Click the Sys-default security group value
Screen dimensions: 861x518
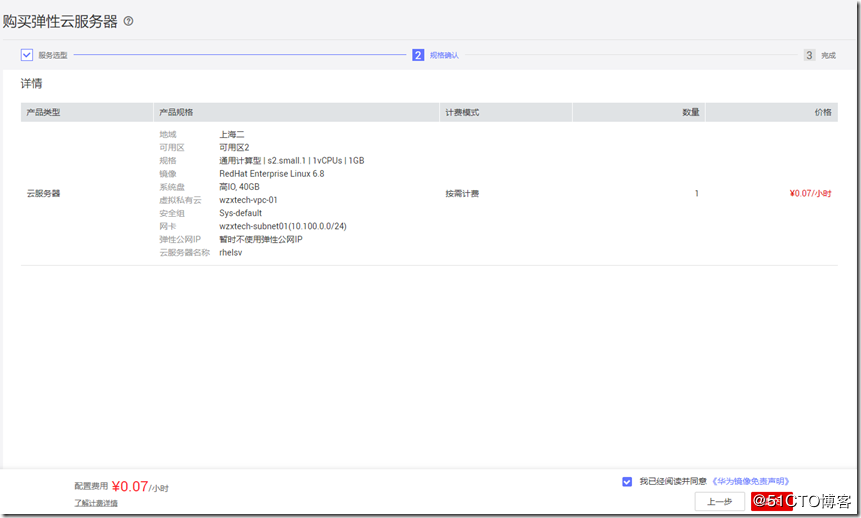pos(241,214)
